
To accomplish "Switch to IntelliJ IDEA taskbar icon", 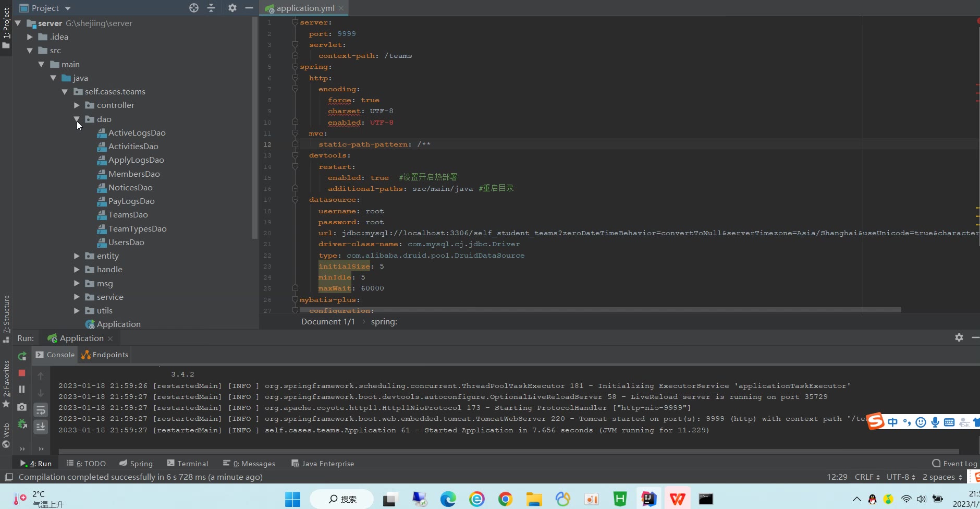I will tap(649, 499).
